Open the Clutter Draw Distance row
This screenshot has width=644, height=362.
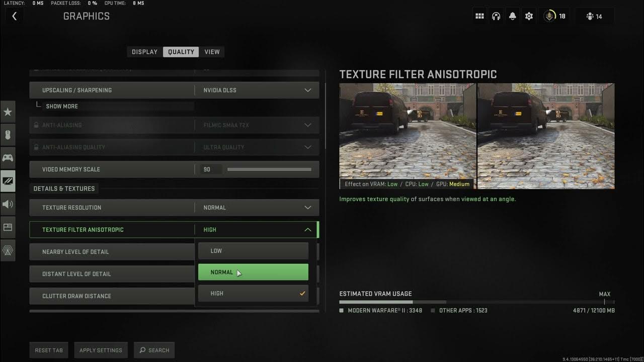pyautogui.click(x=112, y=296)
